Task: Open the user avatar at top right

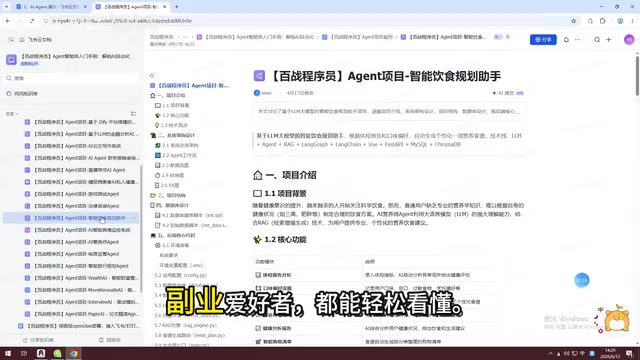Action: click(629, 40)
